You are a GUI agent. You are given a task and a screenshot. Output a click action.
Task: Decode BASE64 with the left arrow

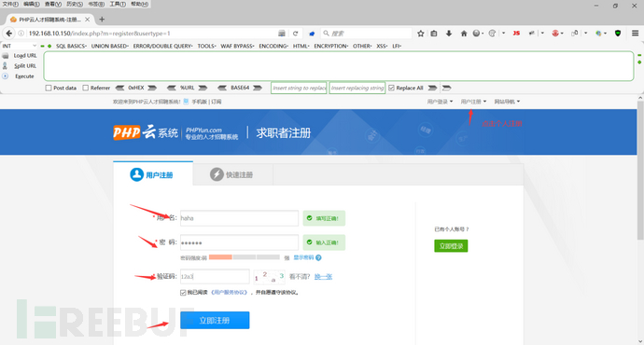(x=222, y=88)
